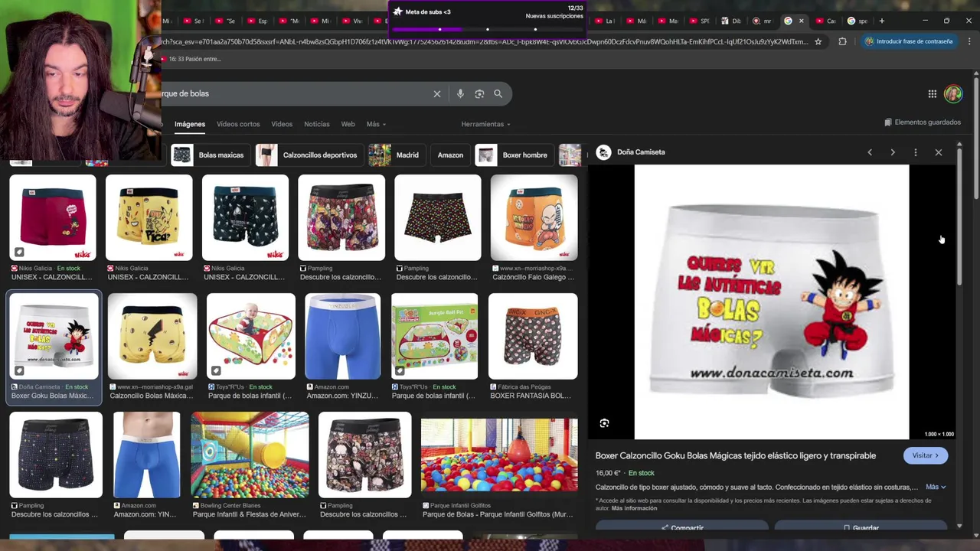Select the Calzoncillos deportivos filter chip
980x551 pixels.
pos(308,155)
